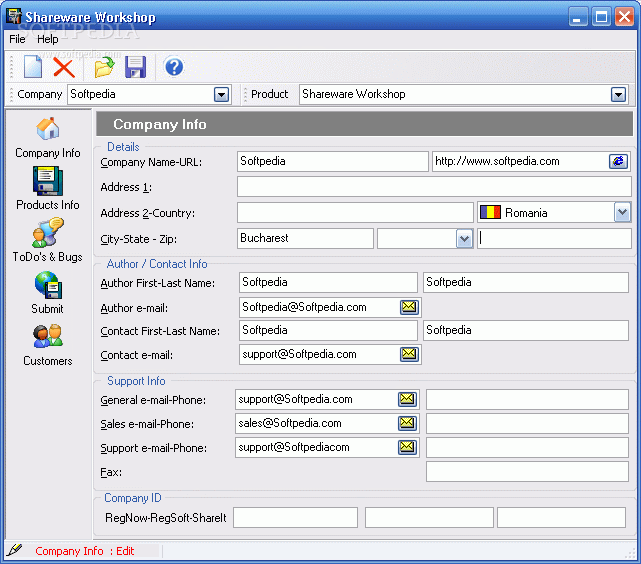Click the Contact First Name field
This screenshot has width=641, height=564.
point(328,330)
